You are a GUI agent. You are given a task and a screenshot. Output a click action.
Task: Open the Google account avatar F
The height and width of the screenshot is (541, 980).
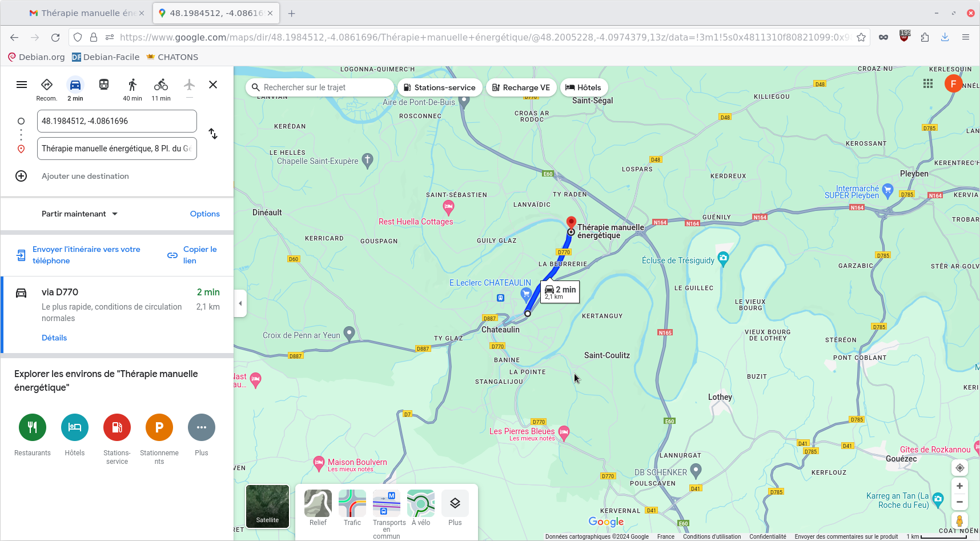[x=953, y=84]
